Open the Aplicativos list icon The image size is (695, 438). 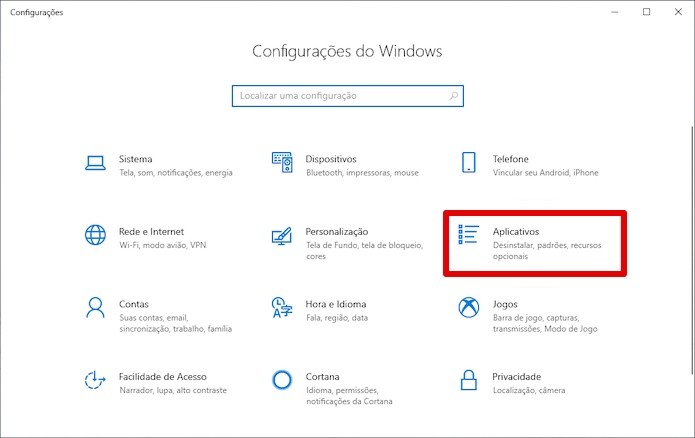(x=469, y=235)
